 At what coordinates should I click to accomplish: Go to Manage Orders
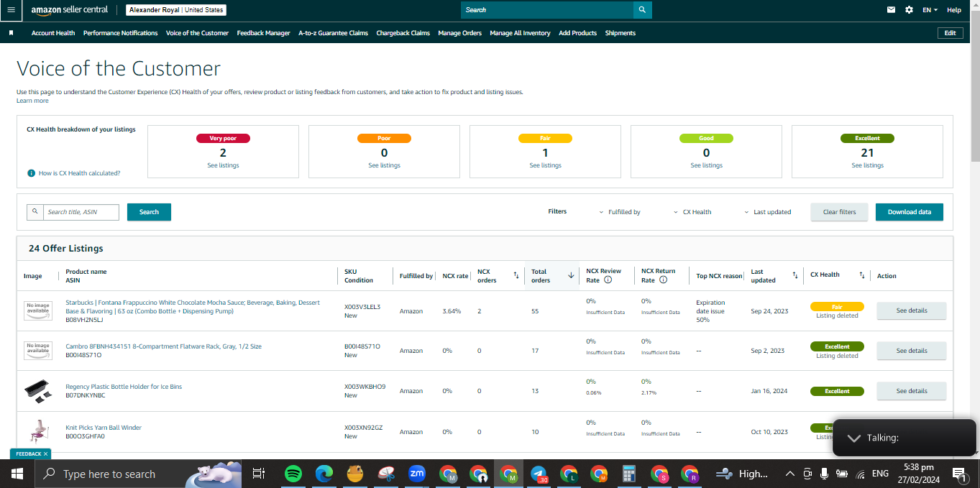(x=460, y=33)
